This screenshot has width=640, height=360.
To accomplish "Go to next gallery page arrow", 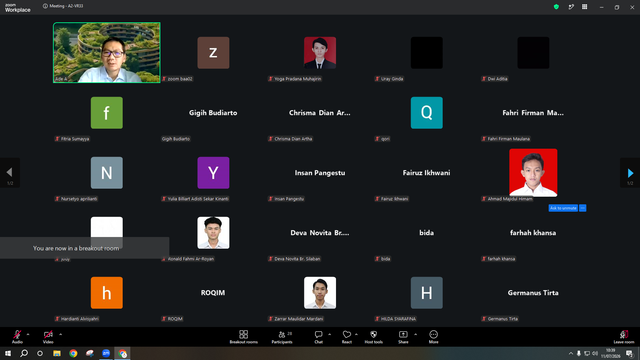I will tap(630, 173).
